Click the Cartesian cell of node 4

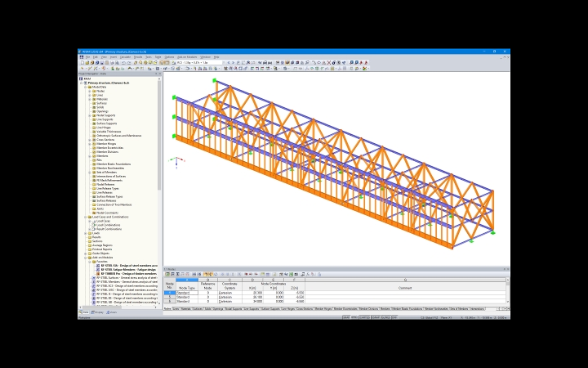click(x=229, y=293)
